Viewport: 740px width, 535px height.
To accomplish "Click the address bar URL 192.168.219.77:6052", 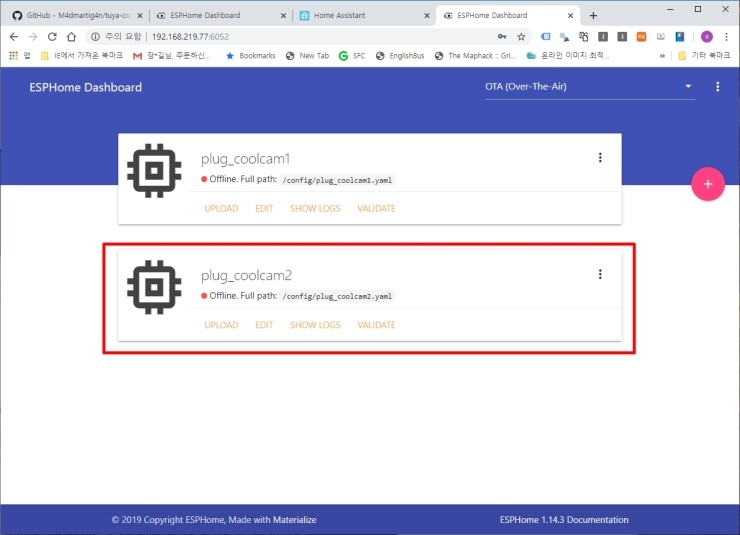I will click(190, 37).
